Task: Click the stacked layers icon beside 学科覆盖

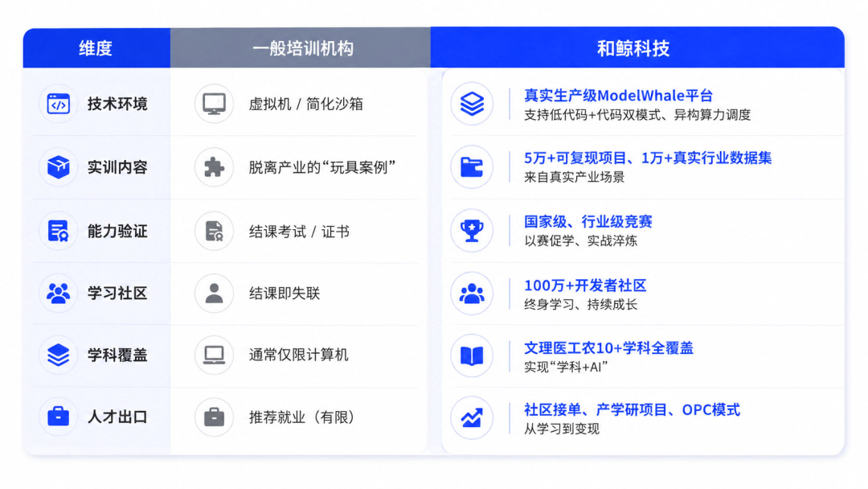Action: [58, 355]
